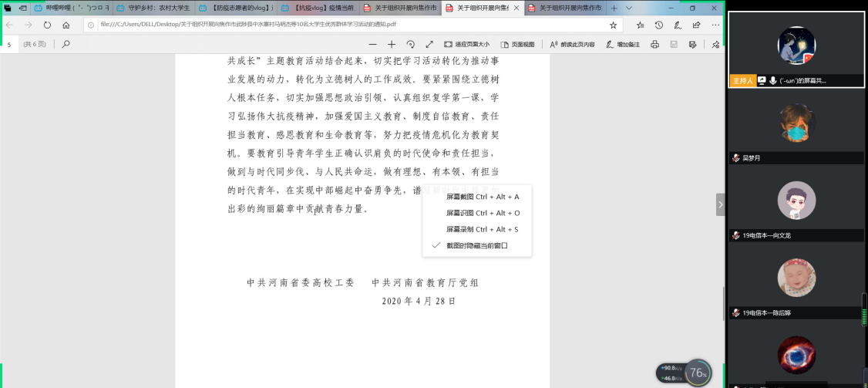Add this page to favorites (star icon)
This screenshot has width=868, height=388.
click(x=613, y=25)
